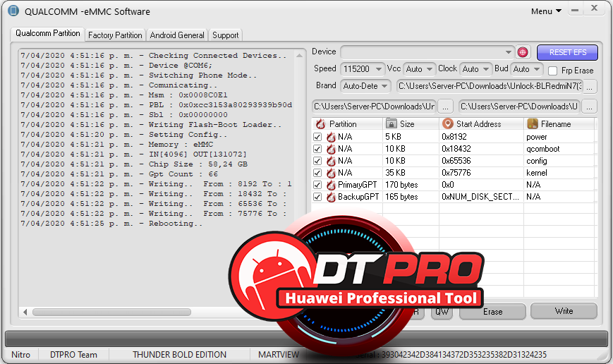Select the 0x18432 start address cell
613x364 pixels.
click(481, 149)
